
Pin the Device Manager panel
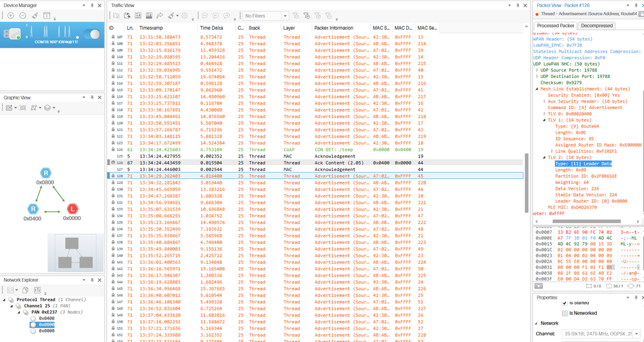click(92, 5)
